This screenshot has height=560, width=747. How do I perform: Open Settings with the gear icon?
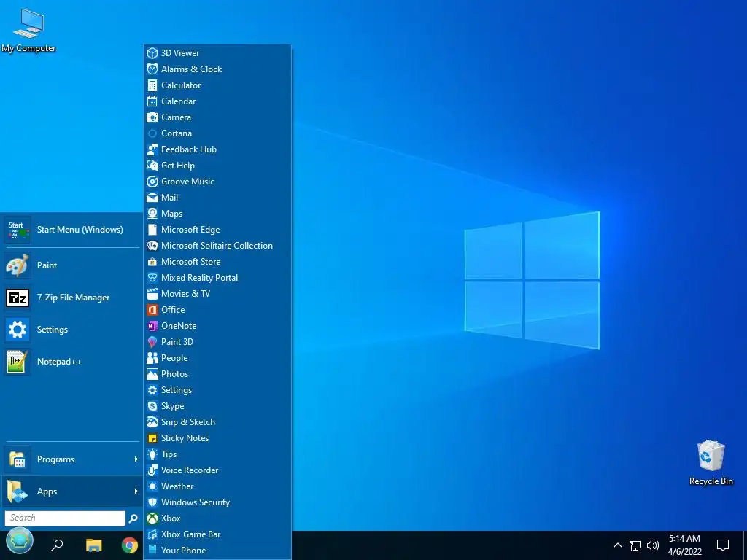click(x=72, y=330)
